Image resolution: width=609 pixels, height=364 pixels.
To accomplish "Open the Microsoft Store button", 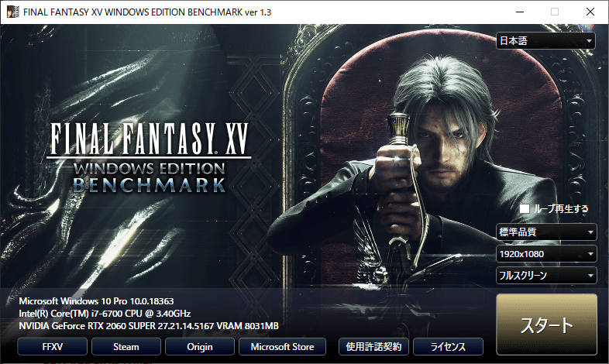I will click(x=282, y=346).
